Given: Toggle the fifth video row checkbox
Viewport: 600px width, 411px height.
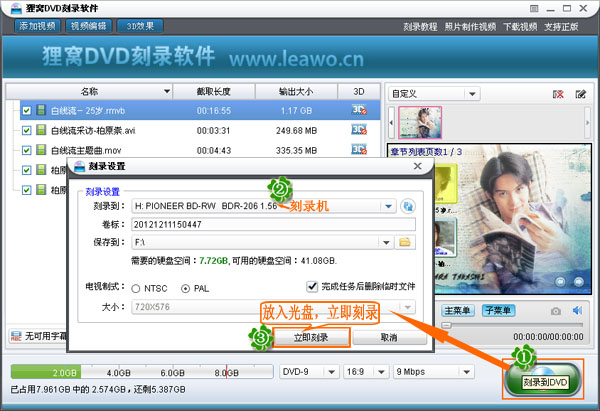Looking at the screenshot, I should (26, 190).
